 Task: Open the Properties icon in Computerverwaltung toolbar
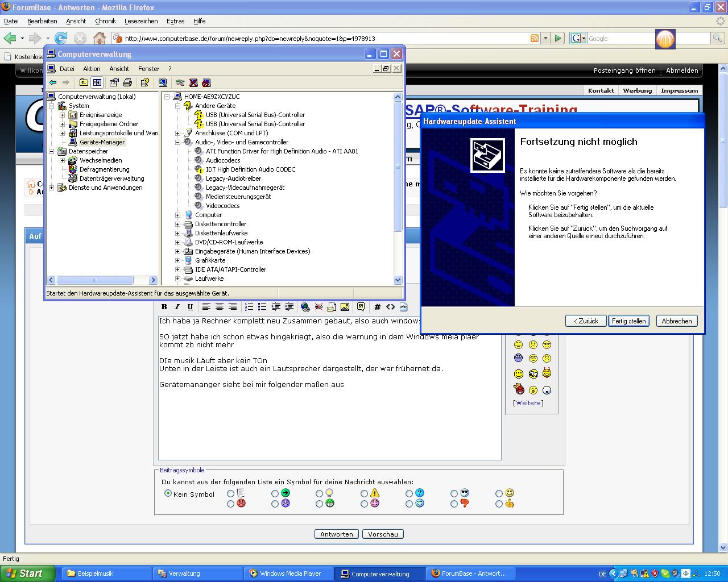click(x=114, y=82)
